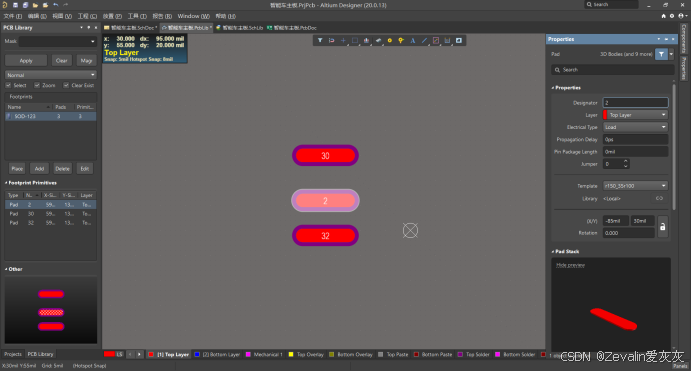Click the Save All icon
The height and width of the screenshot is (371, 692).
[x=25, y=5]
